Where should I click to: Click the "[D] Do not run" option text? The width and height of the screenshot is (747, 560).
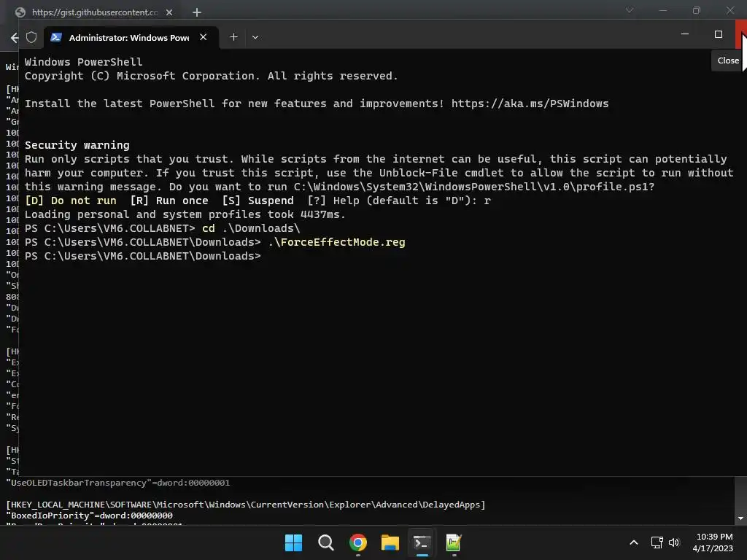(x=71, y=201)
